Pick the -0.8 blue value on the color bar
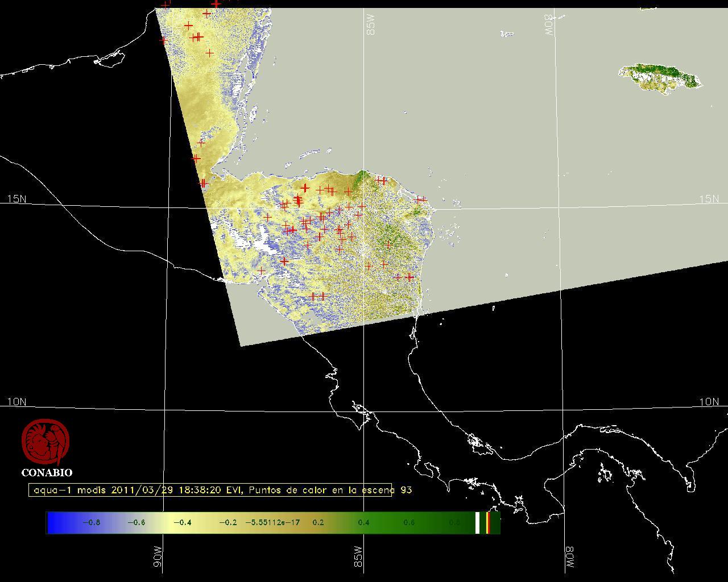Viewport: 728px width, 582px height. (x=91, y=522)
